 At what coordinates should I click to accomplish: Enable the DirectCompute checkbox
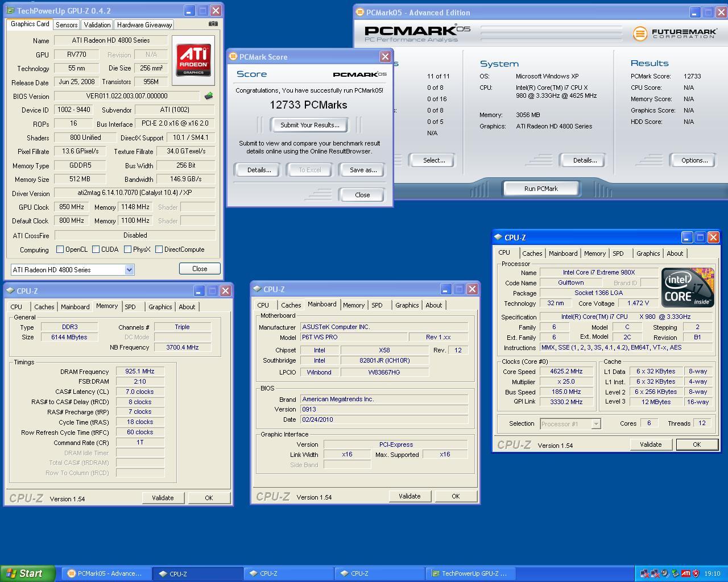[x=159, y=250]
